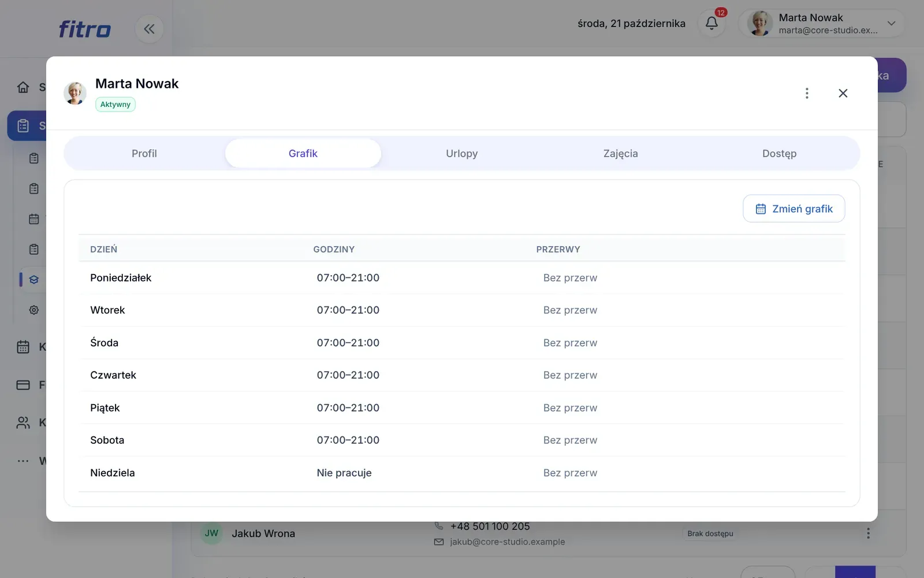This screenshot has width=924, height=578.
Task: Open the notifications bell
Action: pyautogui.click(x=711, y=23)
